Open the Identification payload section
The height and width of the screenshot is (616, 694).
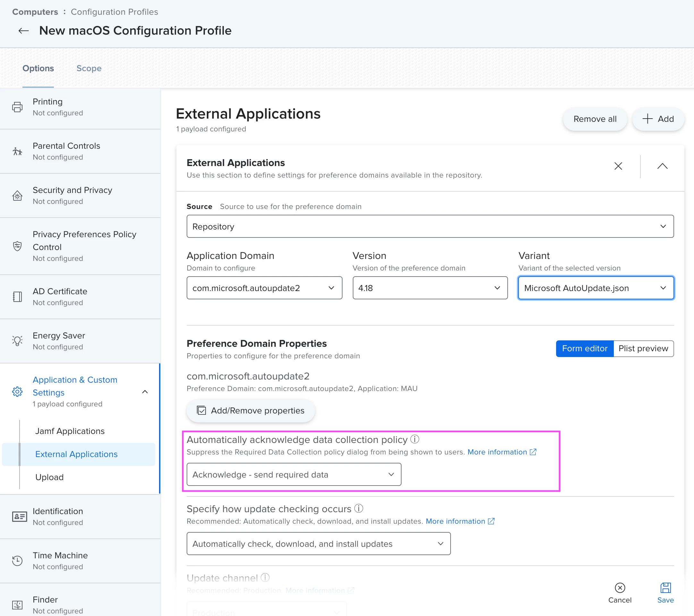pyautogui.click(x=80, y=517)
